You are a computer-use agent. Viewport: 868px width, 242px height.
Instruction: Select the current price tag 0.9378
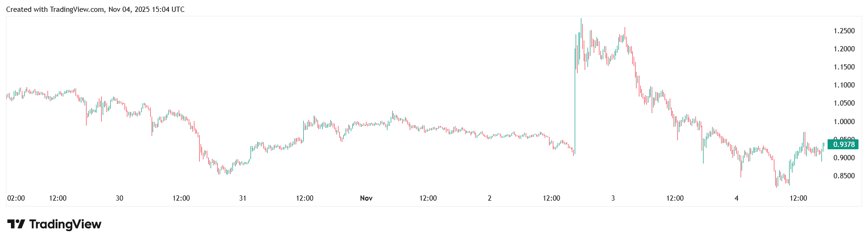point(844,145)
